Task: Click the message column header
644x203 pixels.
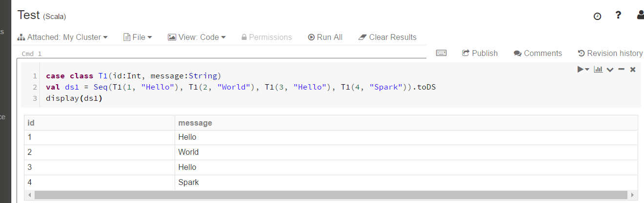Action: 406,123
